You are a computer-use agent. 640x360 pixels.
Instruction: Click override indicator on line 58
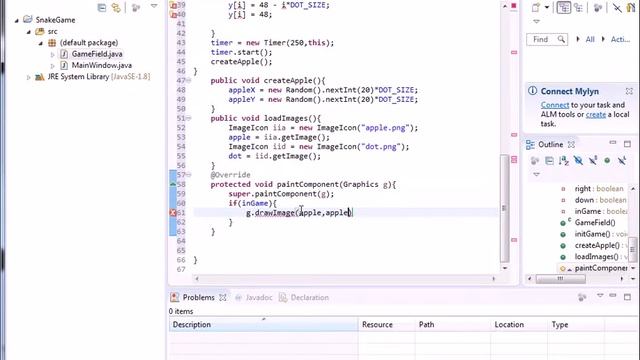[173, 184]
